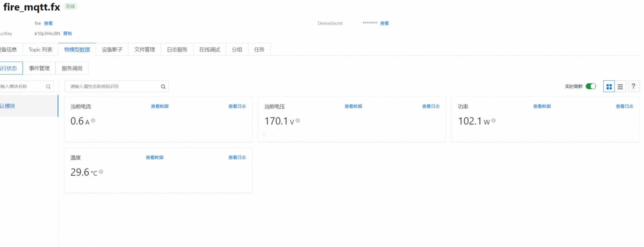Focus the property name search field
This screenshot has width=644, height=247.
(x=113, y=87)
